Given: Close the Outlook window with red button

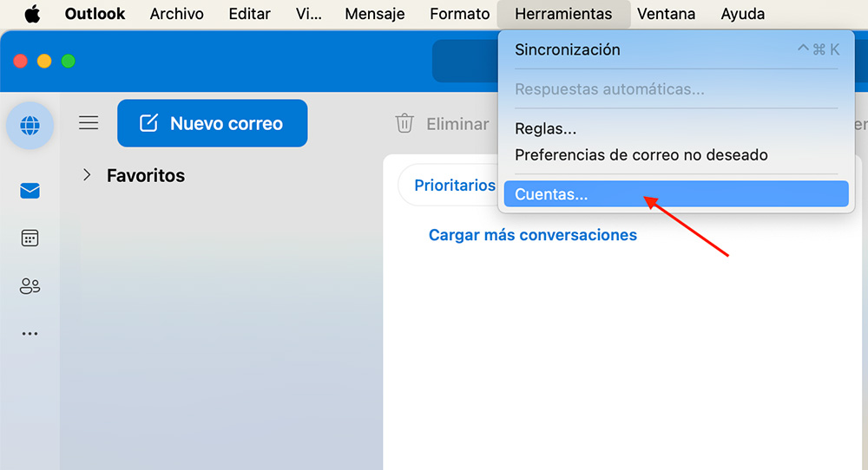Looking at the screenshot, I should pos(21,61).
